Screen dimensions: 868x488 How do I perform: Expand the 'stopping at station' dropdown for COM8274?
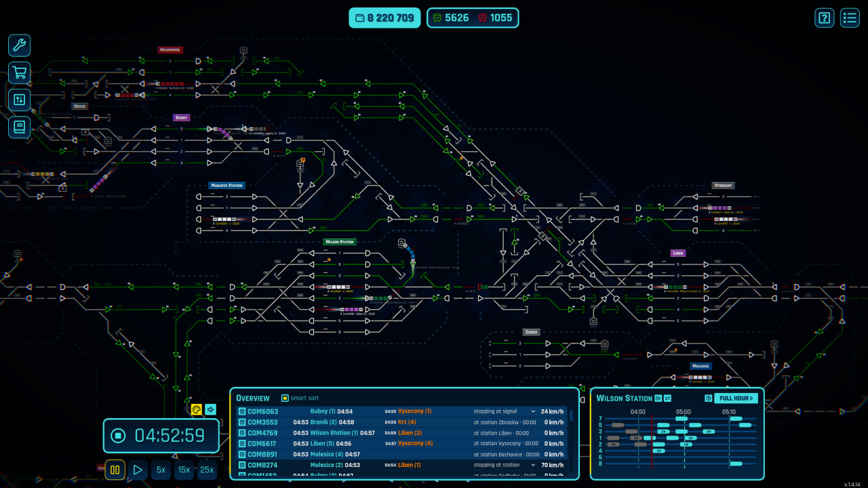click(x=534, y=465)
